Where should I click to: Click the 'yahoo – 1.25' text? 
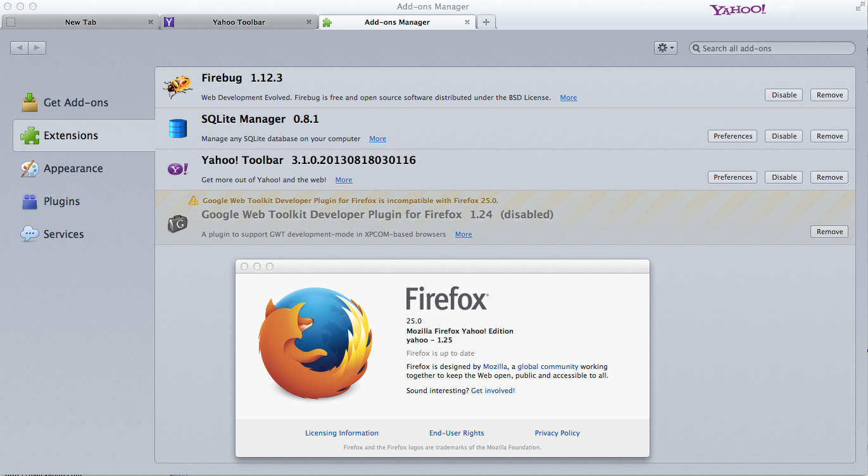429,340
